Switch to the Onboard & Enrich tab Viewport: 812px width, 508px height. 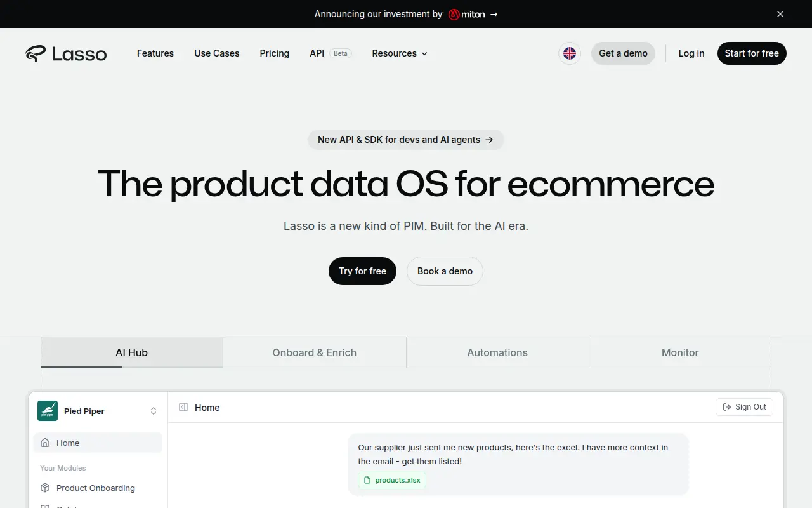coord(315,352)
